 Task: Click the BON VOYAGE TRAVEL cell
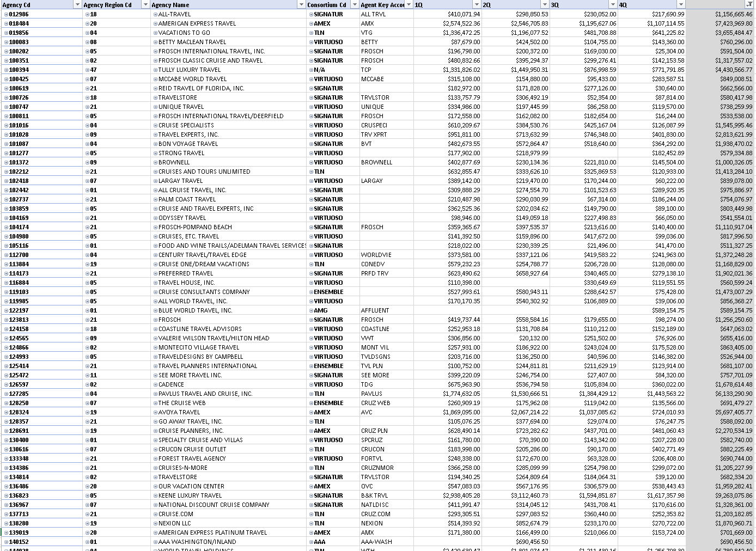229,144
